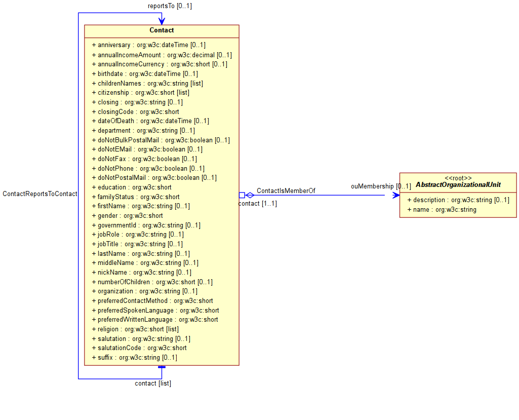The image size is (519, 420).
Task: Click the name attribute of AbstractOrganizationalUnit
Action: [442, 210]
